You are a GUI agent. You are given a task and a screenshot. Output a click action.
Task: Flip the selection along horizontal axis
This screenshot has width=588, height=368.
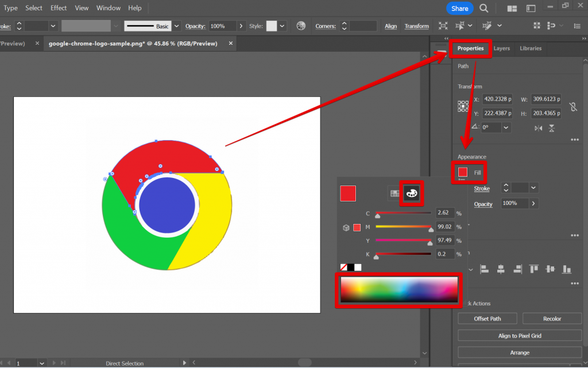(x=552, y=128)
